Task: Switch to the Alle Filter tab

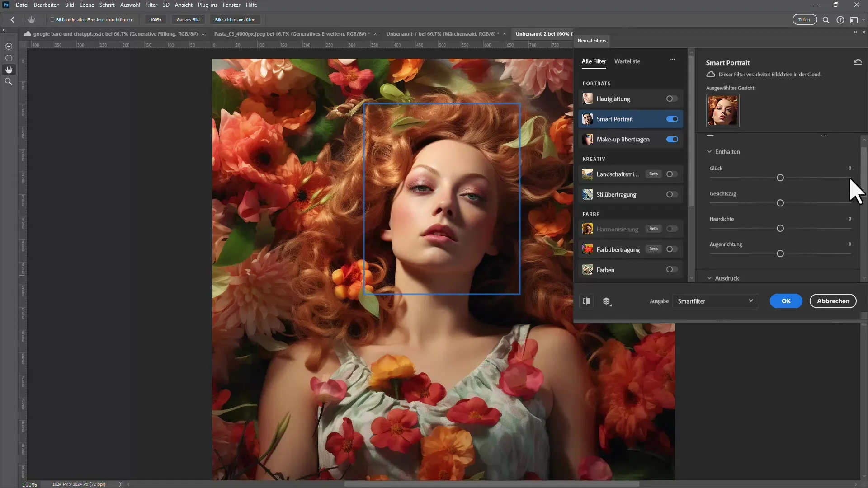Action: pos(594,61)
